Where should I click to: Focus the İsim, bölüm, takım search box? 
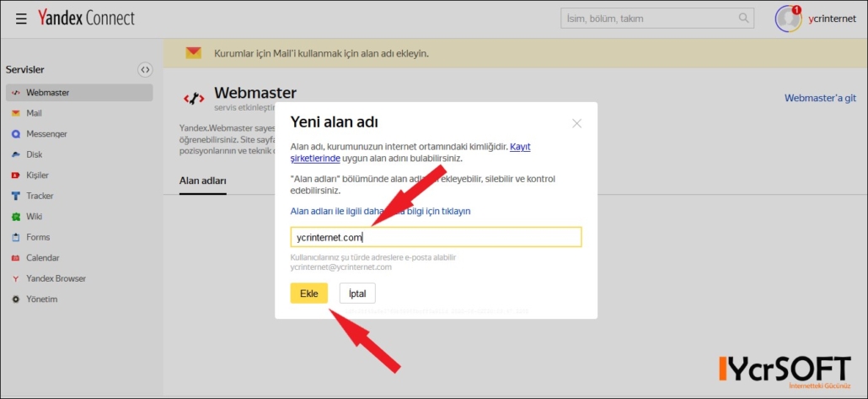(x=657, y=19)
